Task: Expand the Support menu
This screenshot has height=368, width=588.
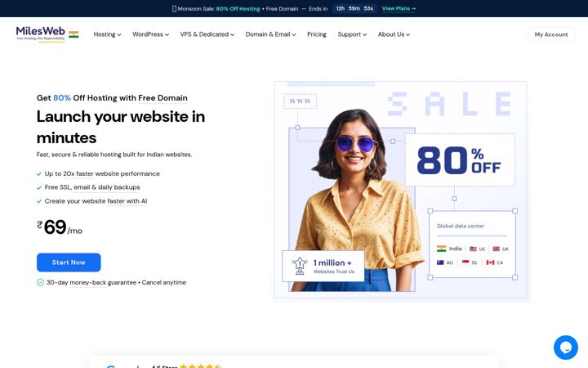Action: pos(352,34)
